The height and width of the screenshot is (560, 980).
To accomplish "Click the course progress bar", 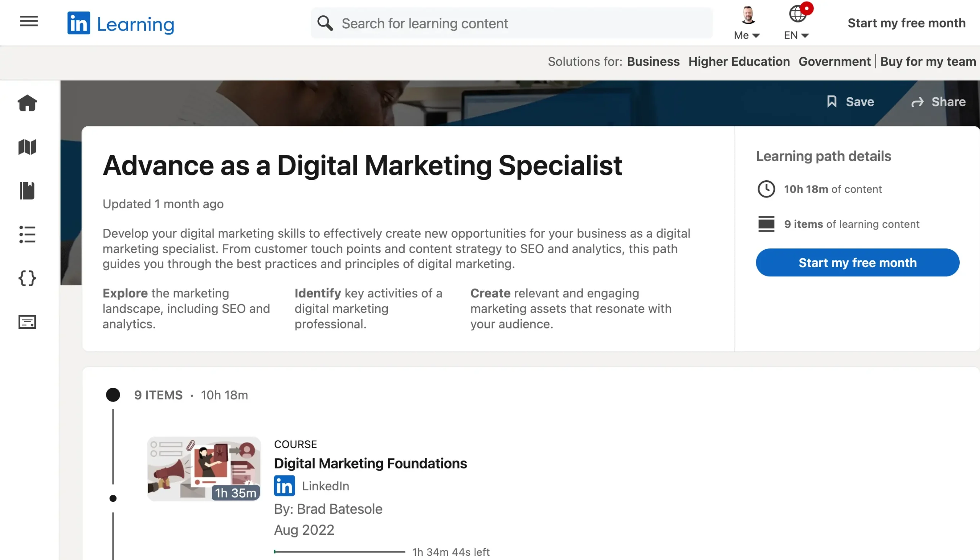I will click(x=340, y=552).
